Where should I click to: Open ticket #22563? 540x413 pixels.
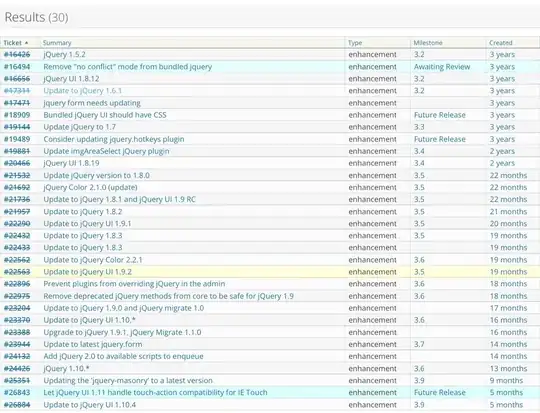pos(17,272)
